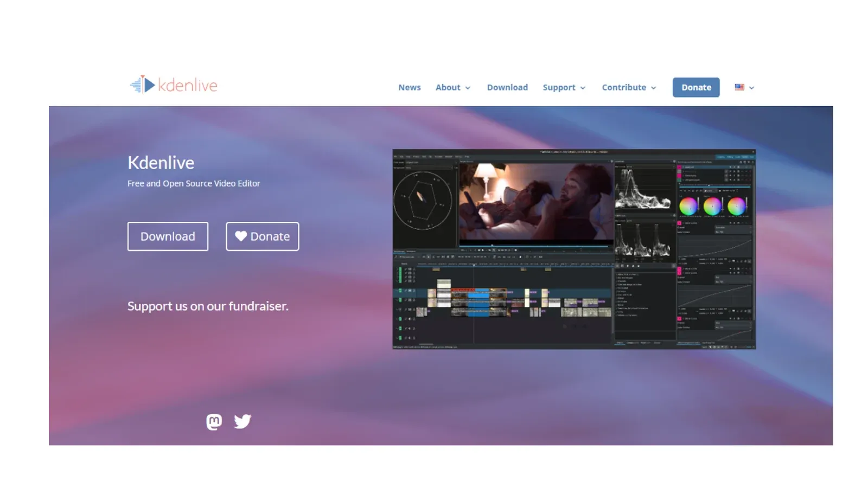Click the Kdenlive editor screenshot image
The image size is (868, 488).
[574, 249]
